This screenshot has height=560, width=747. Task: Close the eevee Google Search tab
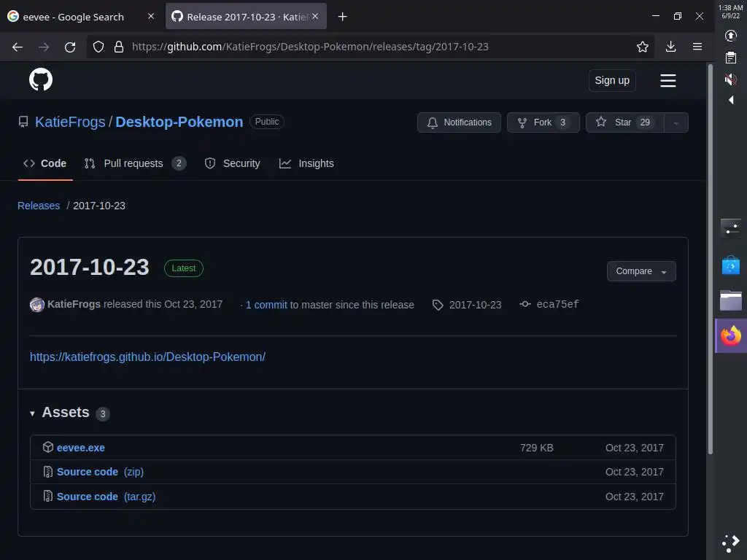(x=151, y=16)
